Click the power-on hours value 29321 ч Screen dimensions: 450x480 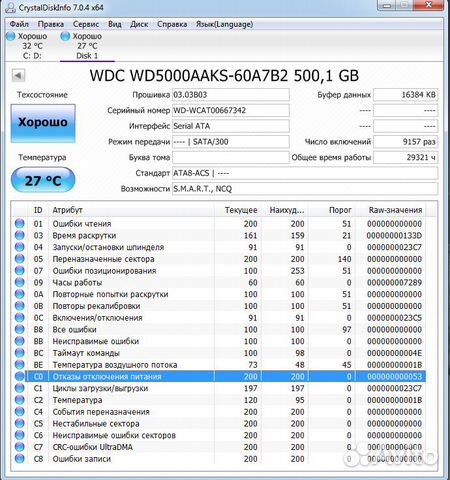click(406, 157)
